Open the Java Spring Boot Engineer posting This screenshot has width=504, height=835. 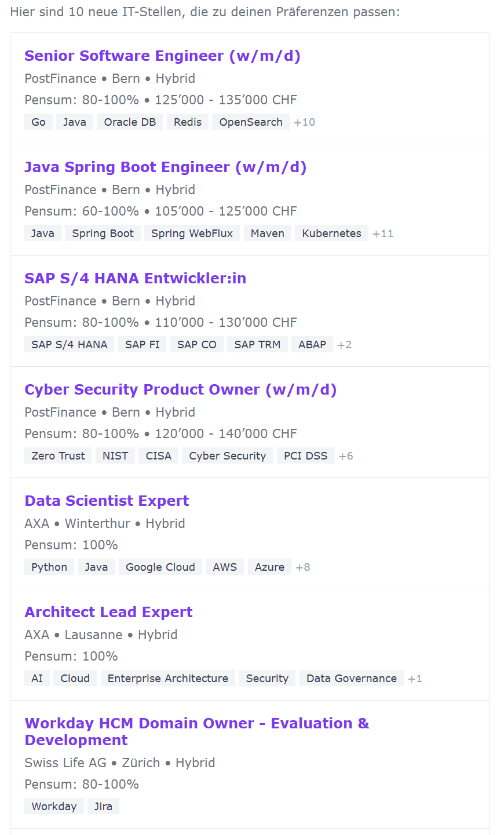pyautogui.click(x=165, y=167)
